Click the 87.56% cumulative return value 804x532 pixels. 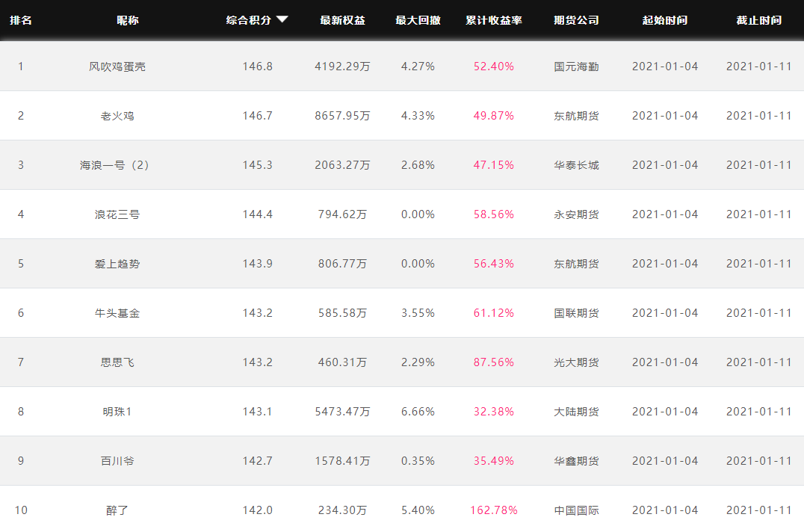[493, 362]
